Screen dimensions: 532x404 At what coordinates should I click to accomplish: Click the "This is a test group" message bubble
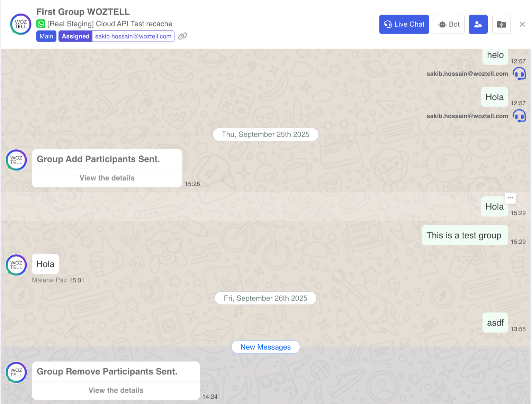pyautogui.click(x=464, y=236)
